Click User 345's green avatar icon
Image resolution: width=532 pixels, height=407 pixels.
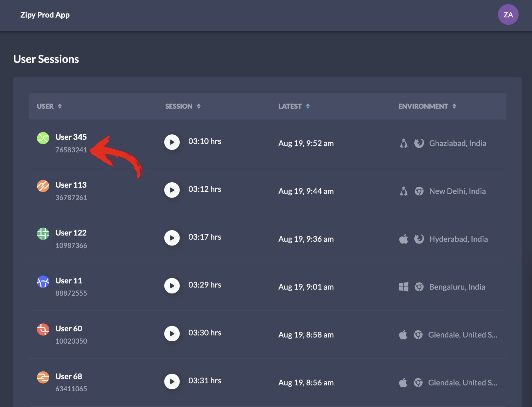point(43,138)
